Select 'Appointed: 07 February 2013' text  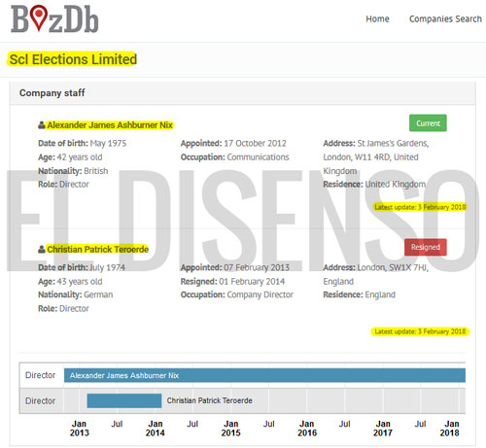pyautogui.click(x=235, y=267)
